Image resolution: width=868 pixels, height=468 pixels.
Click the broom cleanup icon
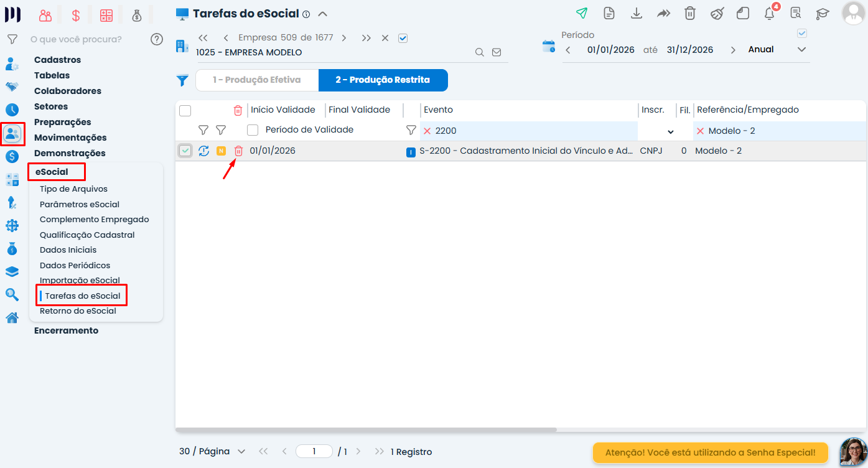coord(717,13)
